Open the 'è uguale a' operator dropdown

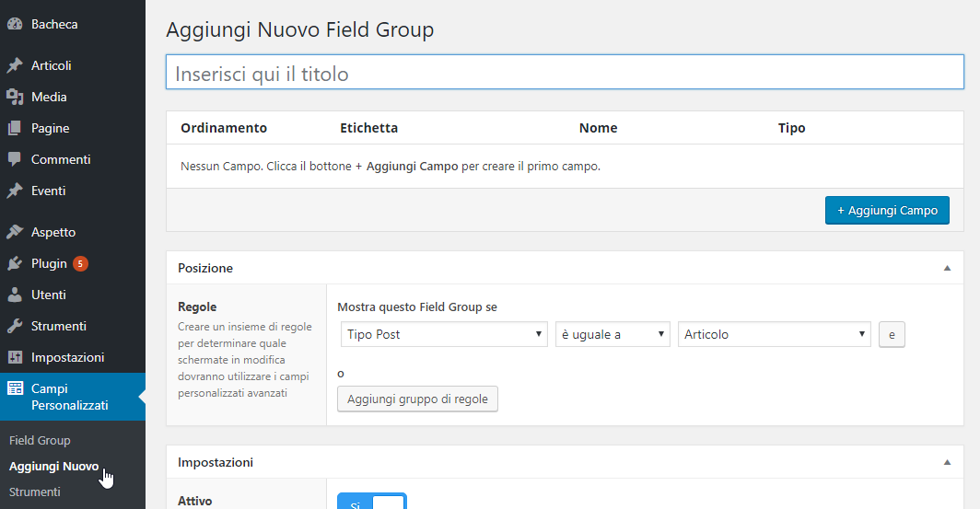point(612,334)
